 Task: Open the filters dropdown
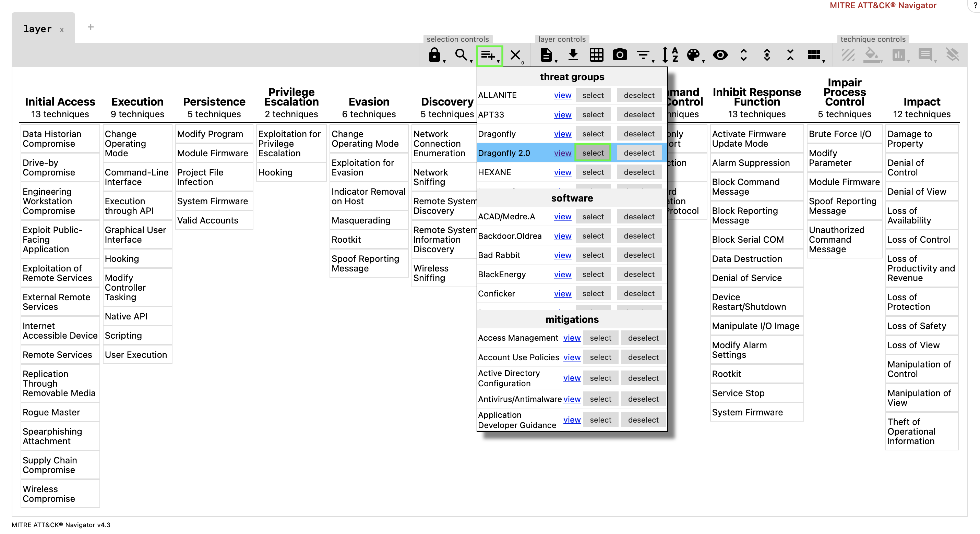(644, 55)
